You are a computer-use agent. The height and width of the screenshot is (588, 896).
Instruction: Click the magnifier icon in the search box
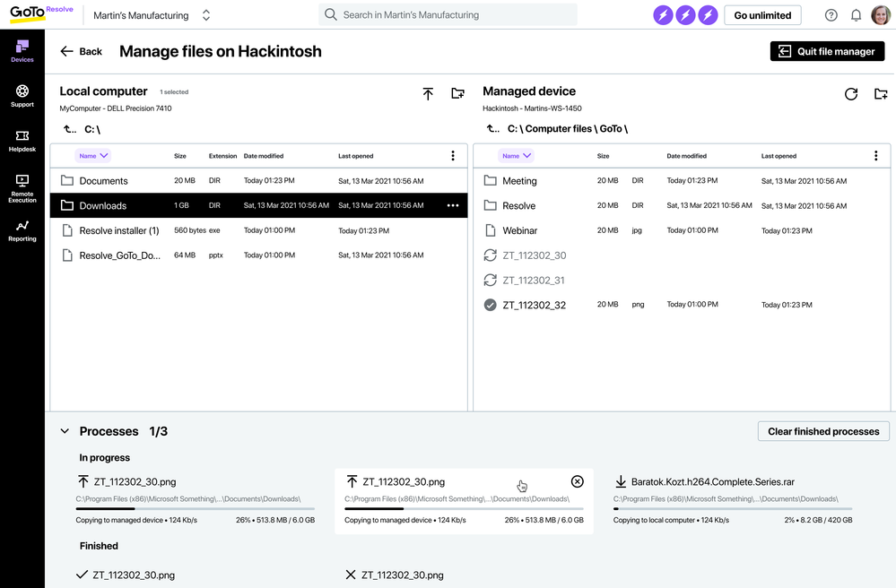330,14
